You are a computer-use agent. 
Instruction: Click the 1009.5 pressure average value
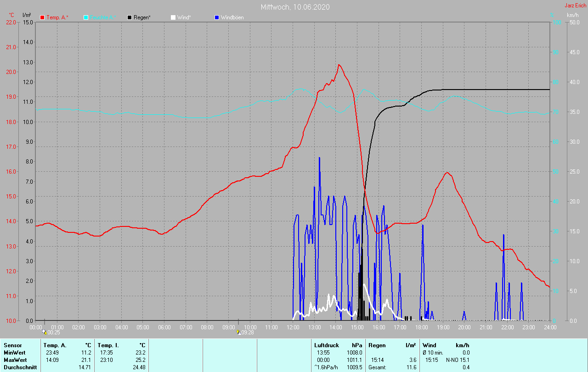(x=354, y=367)
